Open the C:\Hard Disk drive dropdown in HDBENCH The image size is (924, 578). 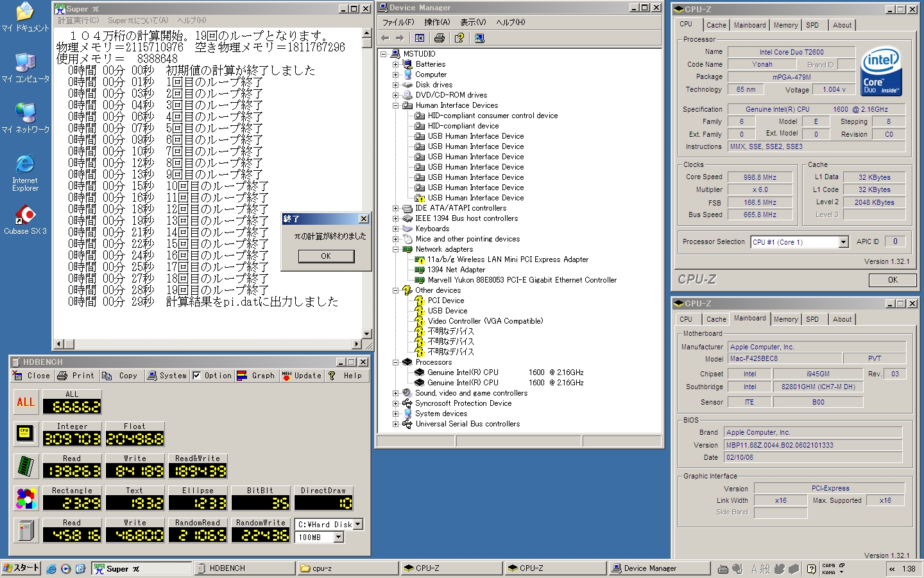(x=358, y=524)
